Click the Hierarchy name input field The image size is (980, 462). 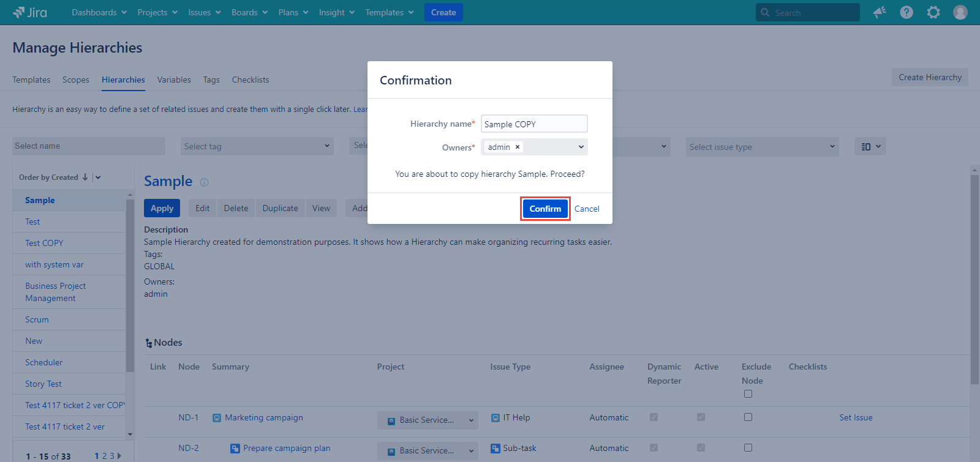pyautogui.click(x=533, y=124)
